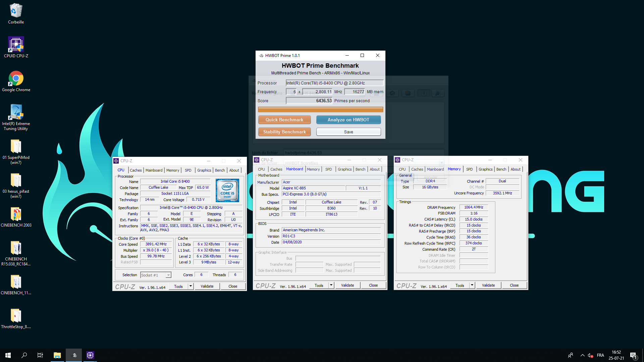Image resolution: width=644 pixels, height=362 pixels.
Task: Click the left CPU-Z window title icon
Action: coord(116,161)
